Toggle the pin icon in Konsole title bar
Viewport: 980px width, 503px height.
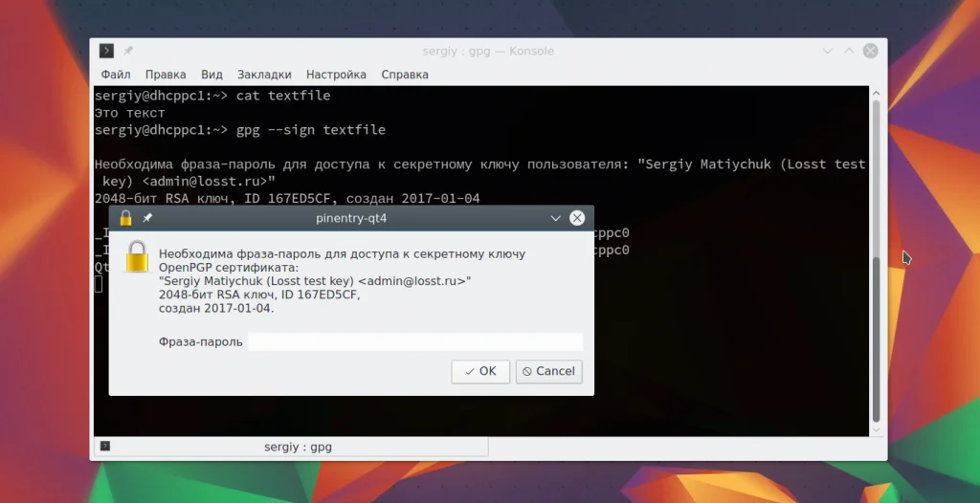(x=128, y=51)
